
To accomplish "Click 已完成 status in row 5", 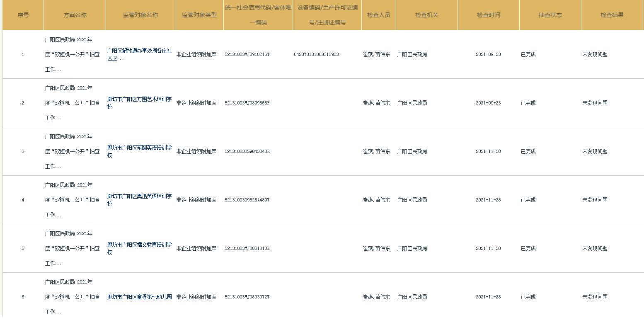I will coord(528,248).
